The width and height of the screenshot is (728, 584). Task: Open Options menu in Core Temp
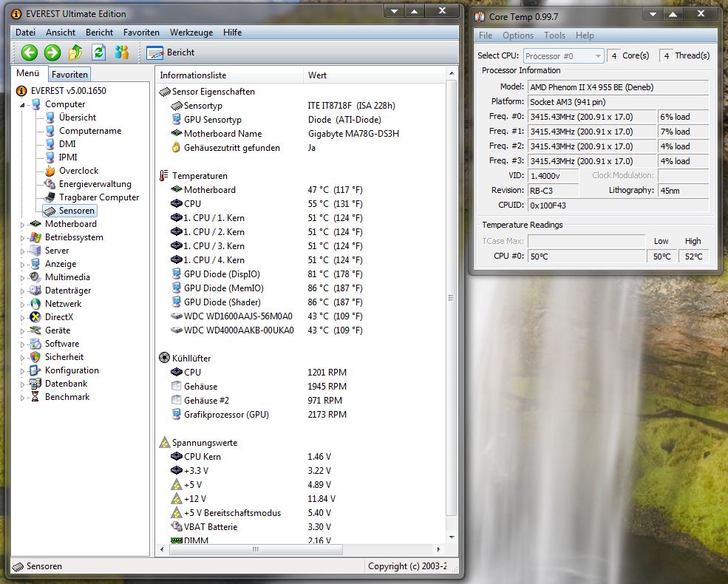pos(518,35)
